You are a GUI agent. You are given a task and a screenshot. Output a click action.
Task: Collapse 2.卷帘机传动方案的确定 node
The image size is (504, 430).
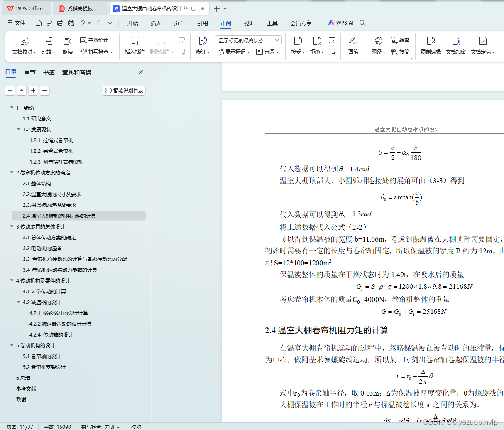(12, 172)
